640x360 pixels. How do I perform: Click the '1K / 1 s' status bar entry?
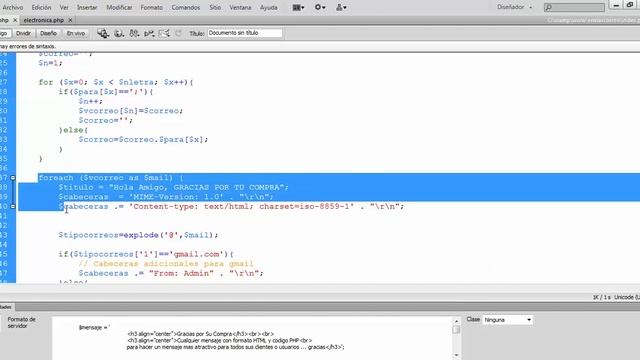click(x=602, y=297)
